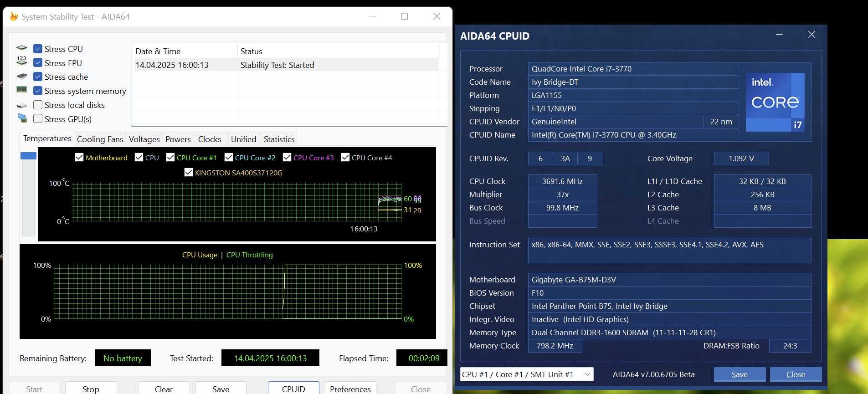The image size is (868, 394).
Task: Toggle CPU temperature graph checkbox
Action: pos(139,157)
